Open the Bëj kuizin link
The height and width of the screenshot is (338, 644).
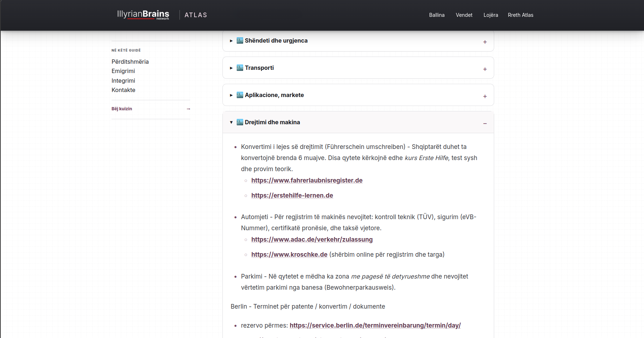click(x=122, y=109)
